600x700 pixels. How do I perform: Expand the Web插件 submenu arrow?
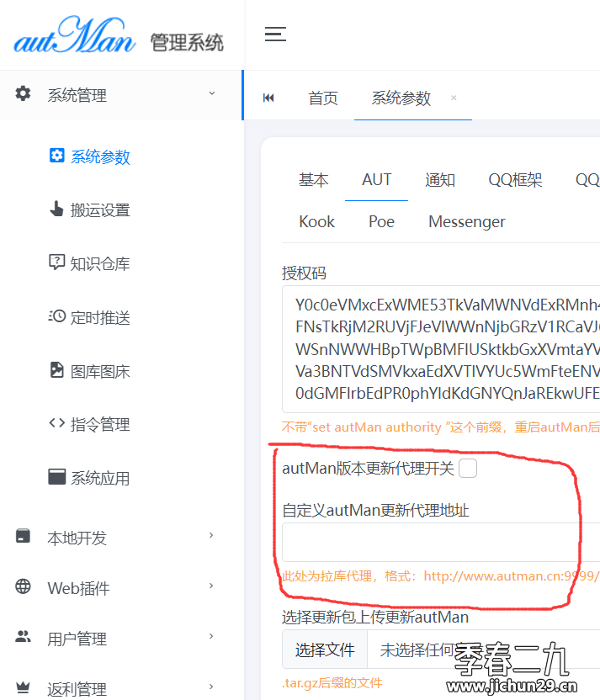click(211, 586)
